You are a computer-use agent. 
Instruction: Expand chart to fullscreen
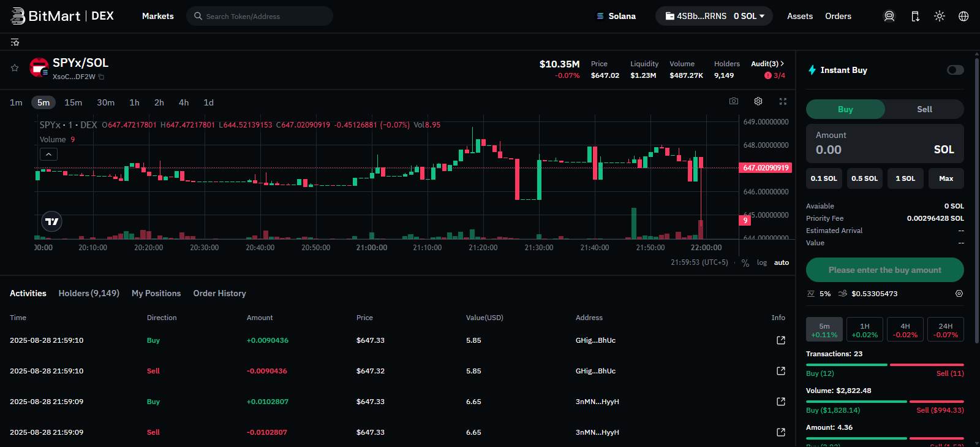(x=783, y=101)
